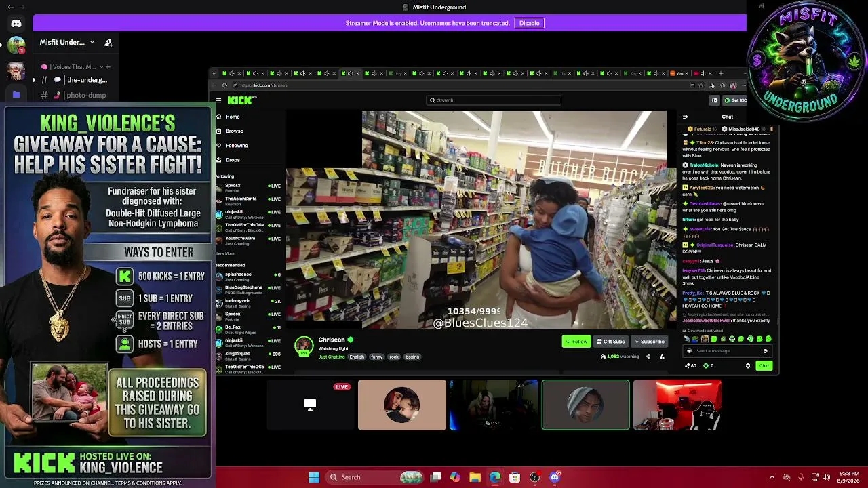Image resolution: width=868 pixels, height=488 pixels.
Task: Open Chrisean's channel avatar
Action: [x=304, y=346]
